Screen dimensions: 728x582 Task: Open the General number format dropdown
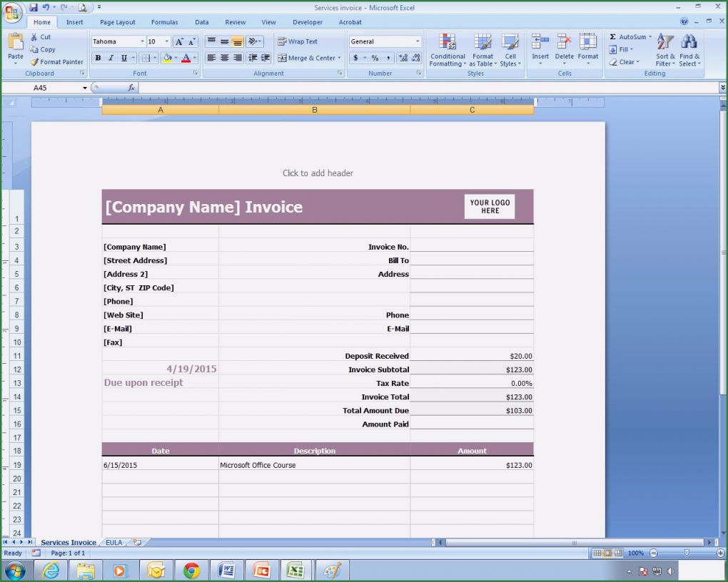point(418,41)
